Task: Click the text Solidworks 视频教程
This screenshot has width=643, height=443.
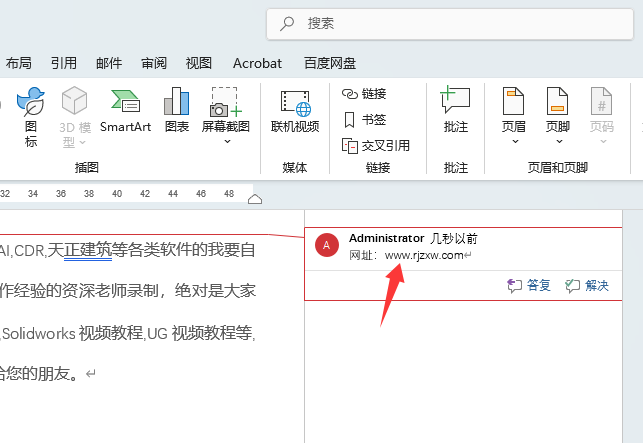Action: tap(73, 333)
